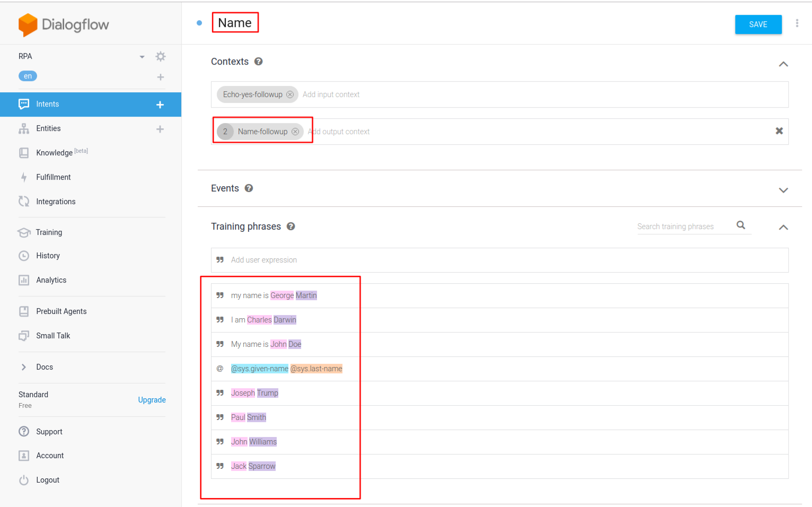Image resolution: width=812 pixels, height=507 pixels.
Task: Select phrase 'my name is George Martin'
Action: 274,295
